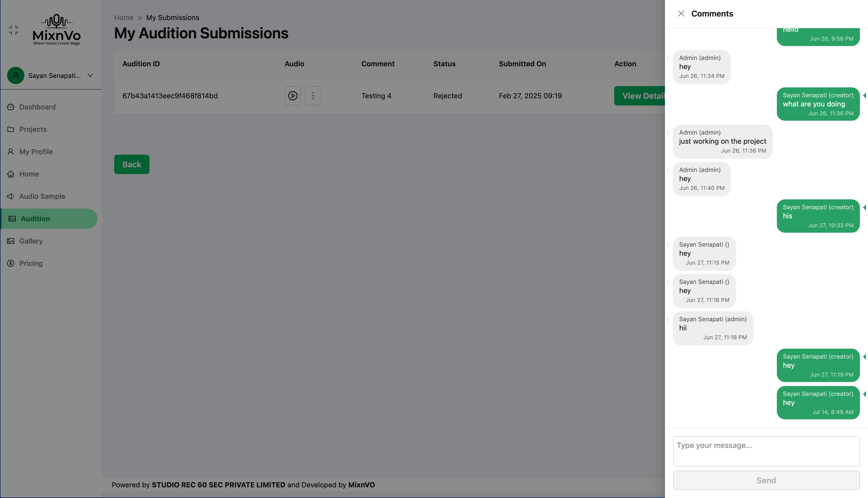Focus the Type your message field
The width and height of the screenshot is (868, 498).
pos(766,451)
